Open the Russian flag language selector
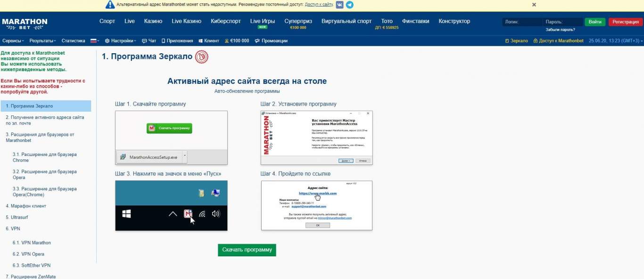The image size is (644, 279). tap(95, 41)
